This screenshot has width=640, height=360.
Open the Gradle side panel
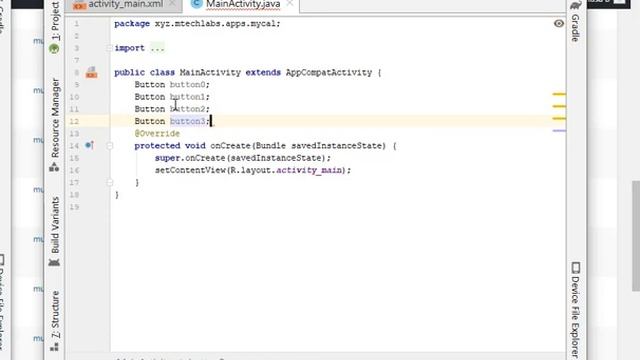(x=576, y=28)
